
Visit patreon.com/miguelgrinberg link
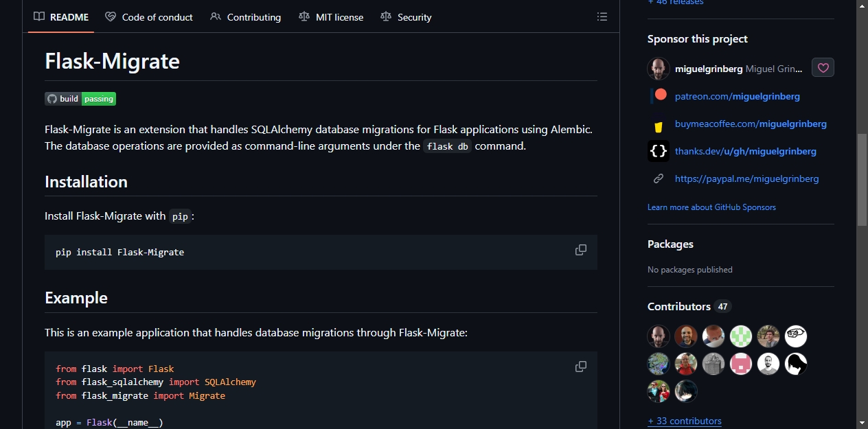click(738, 96)
